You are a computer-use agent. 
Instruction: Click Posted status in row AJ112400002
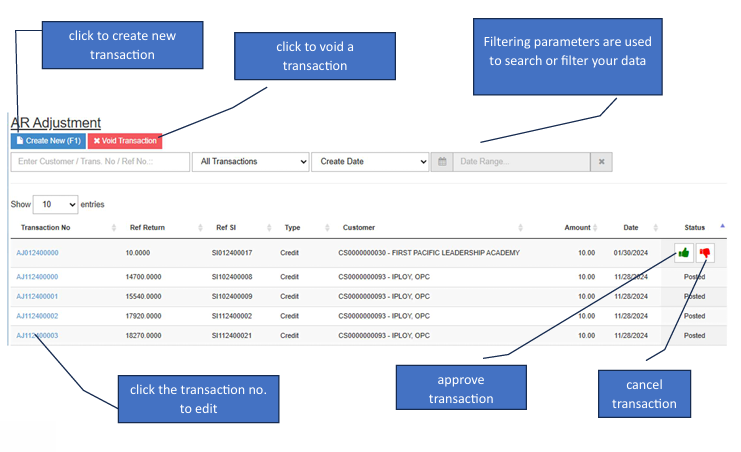pos(694,316)
